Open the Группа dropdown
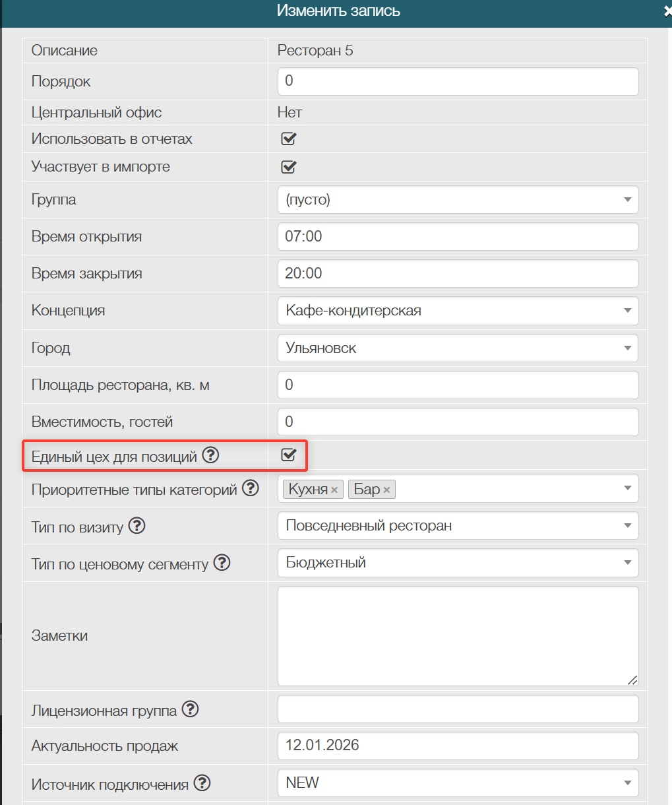672x805 pixels. pyautogui.click(x=458, y=199)
